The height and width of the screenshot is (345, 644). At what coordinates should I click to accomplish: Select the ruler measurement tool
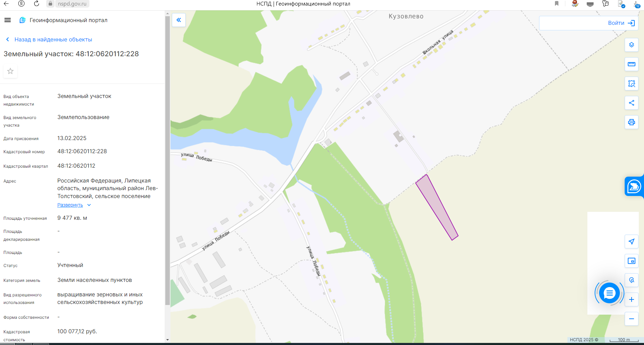[x=631, y=64]
